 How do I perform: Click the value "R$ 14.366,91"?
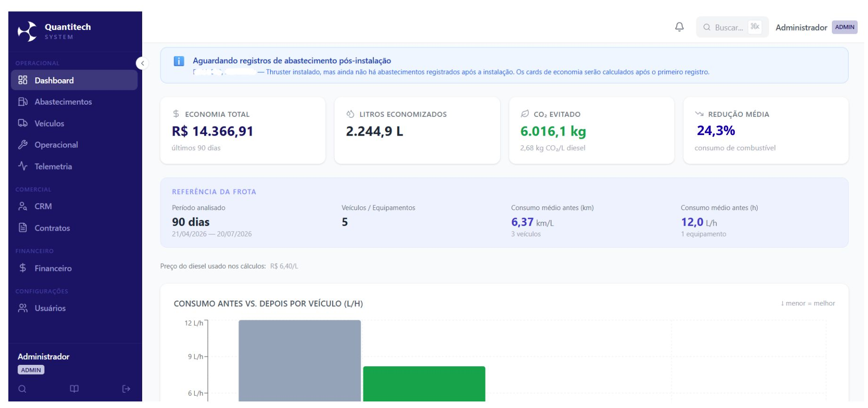click(x=213, y=131)
